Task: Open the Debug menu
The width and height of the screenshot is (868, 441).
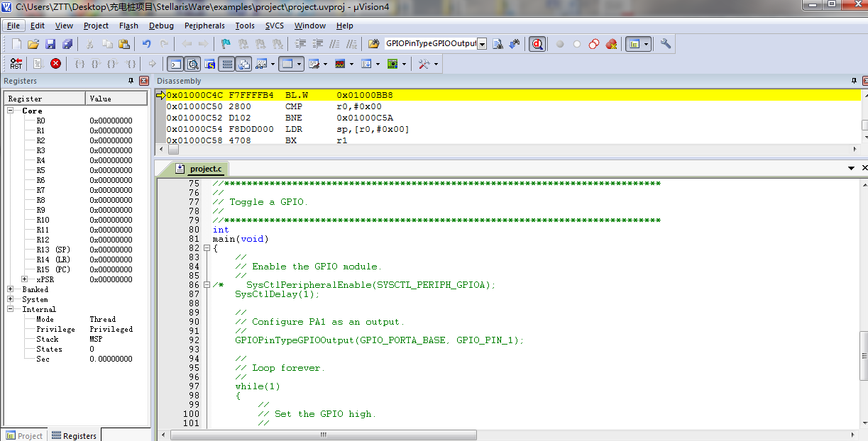Action: tap(161, 26)
